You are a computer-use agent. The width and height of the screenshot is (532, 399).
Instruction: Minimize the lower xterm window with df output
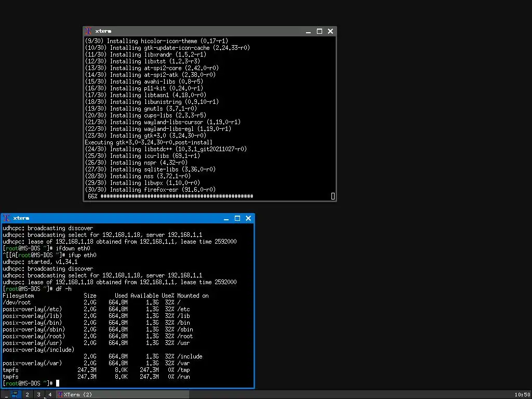(226, 218)
